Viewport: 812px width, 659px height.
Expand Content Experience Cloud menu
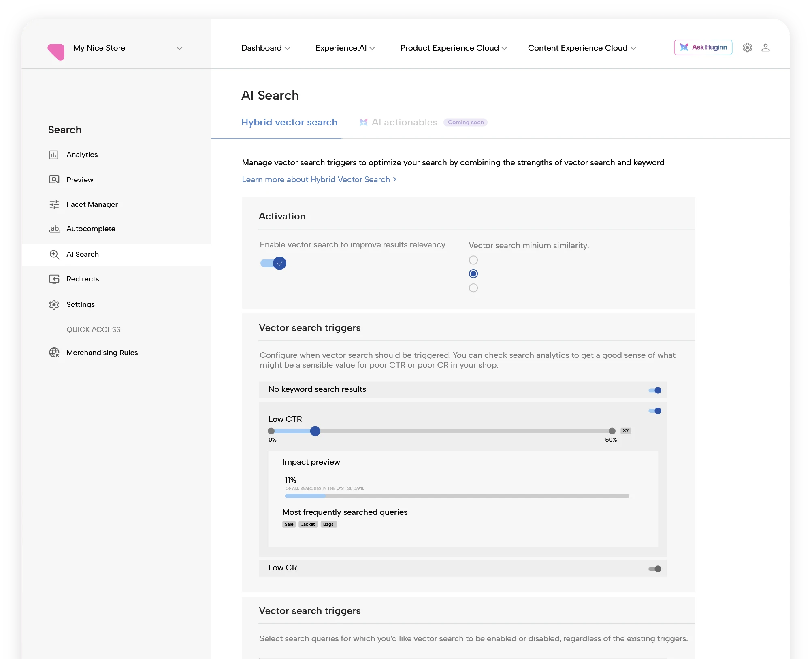pos(582,48)
